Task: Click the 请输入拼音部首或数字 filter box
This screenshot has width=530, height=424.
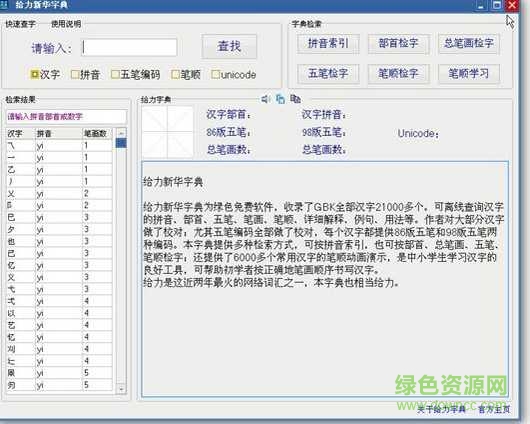Action: click(x=66, y=117)
